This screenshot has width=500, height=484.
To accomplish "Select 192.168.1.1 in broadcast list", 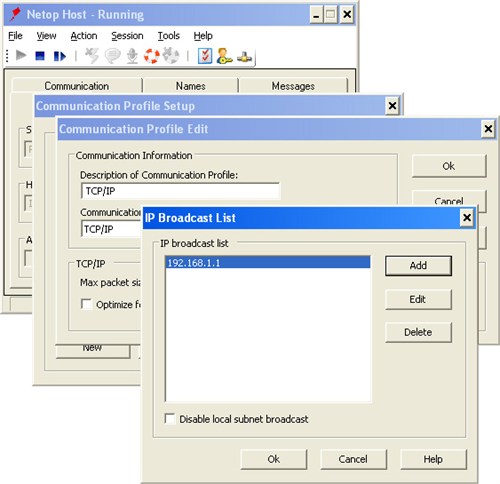I will coord(268,263).
